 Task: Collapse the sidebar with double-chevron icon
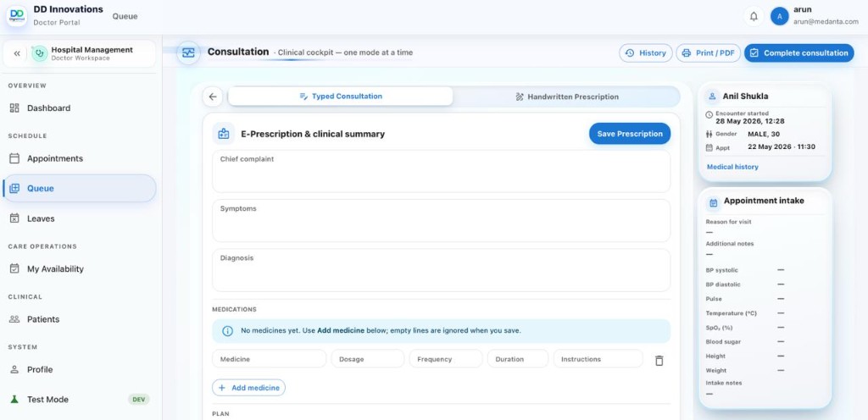point(17,53)
